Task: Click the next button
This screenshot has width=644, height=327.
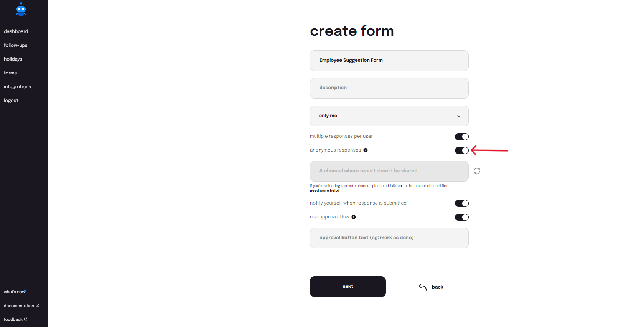Action: click(348, 287)
